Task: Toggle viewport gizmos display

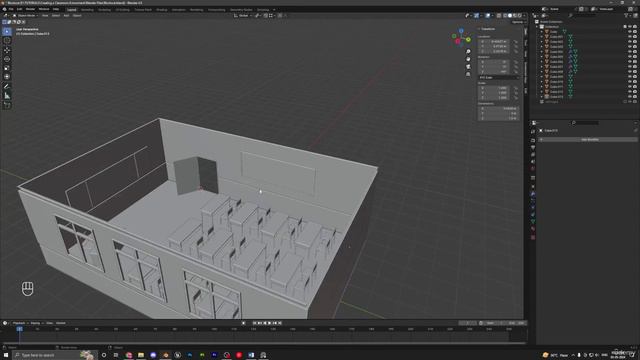Action: pyautogui.click(x=476, y=16)
